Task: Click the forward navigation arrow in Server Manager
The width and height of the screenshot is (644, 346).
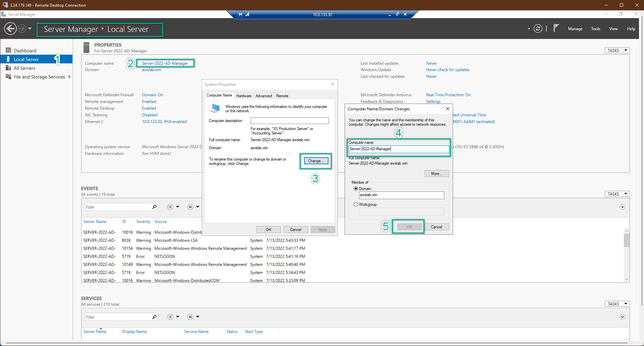Action: [x=22, y=29]
